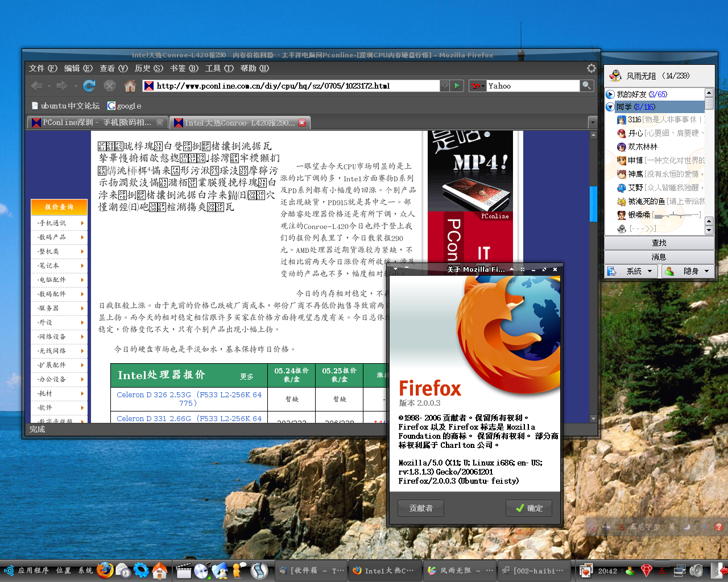Open 系统 dropdown in QQ window

coord(631,271)
